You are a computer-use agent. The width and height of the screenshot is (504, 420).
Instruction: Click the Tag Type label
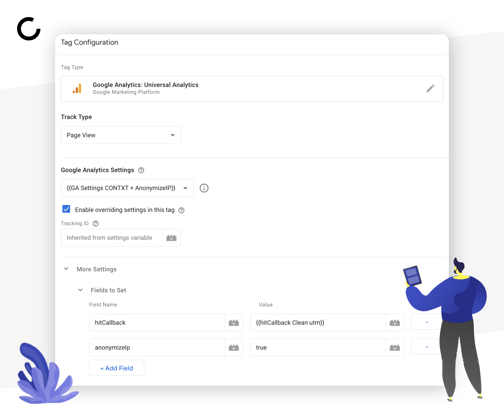tap(72, 67)
